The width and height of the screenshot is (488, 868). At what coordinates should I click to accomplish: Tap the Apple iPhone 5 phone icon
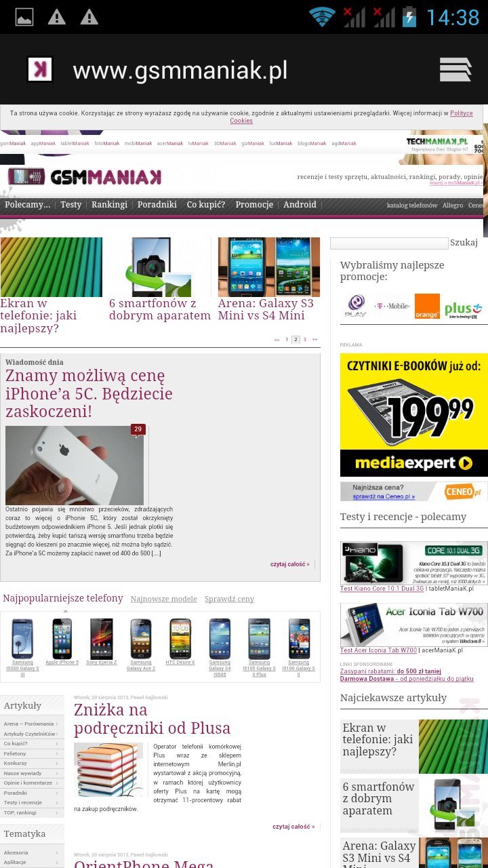coord(62,642)
